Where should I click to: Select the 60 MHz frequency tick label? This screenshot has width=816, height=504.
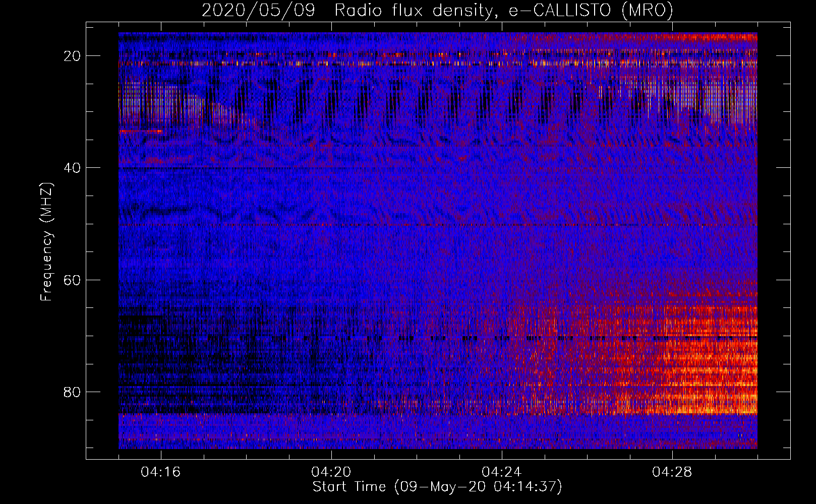click(72, 280)
